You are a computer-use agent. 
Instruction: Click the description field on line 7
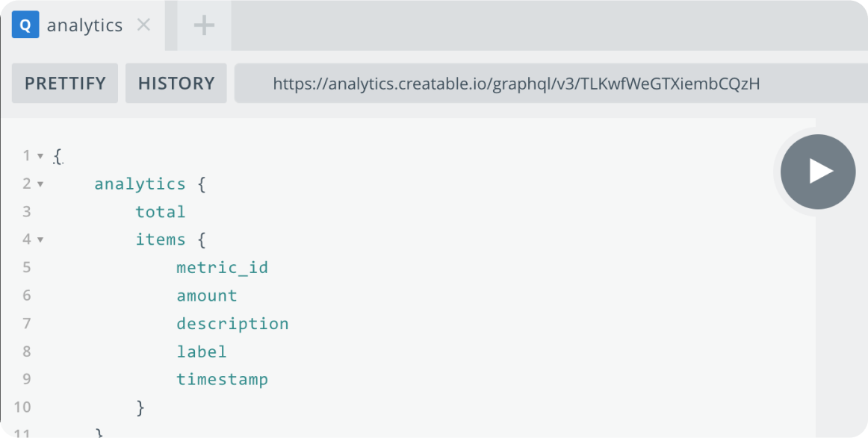click(232, 324)
